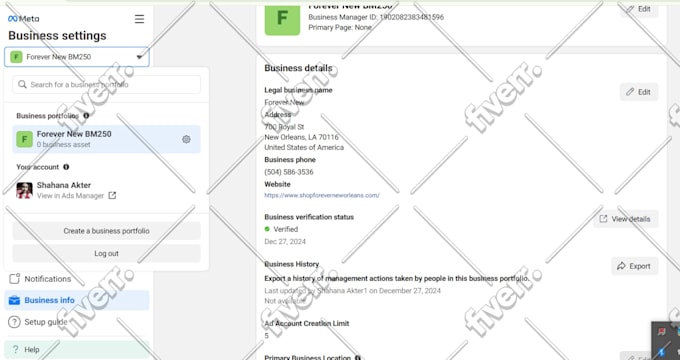Click the Help item in sidebar

point(77,350)
